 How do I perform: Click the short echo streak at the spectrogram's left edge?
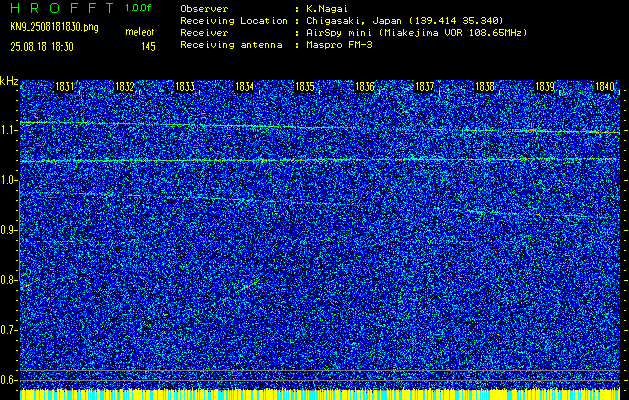[26, 285]
